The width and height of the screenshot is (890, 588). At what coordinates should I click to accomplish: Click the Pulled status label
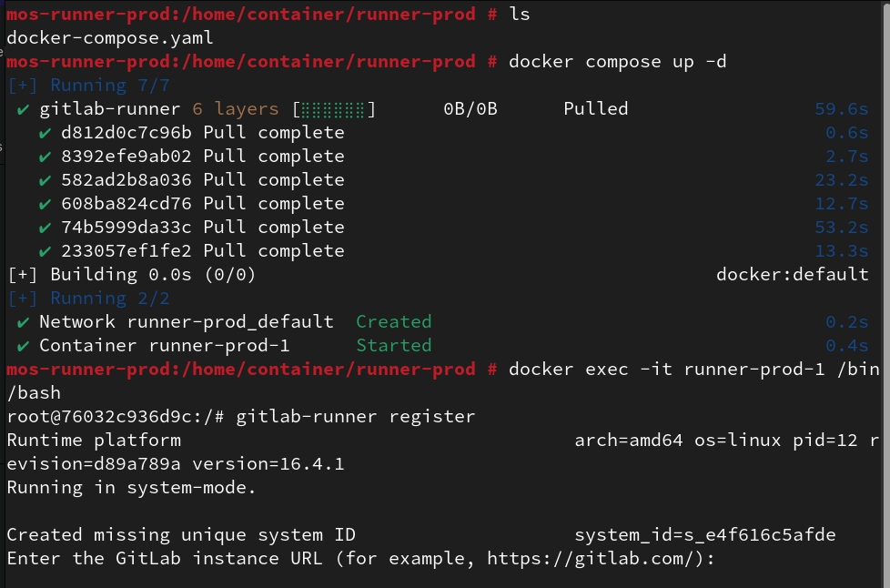pos(596,109)
